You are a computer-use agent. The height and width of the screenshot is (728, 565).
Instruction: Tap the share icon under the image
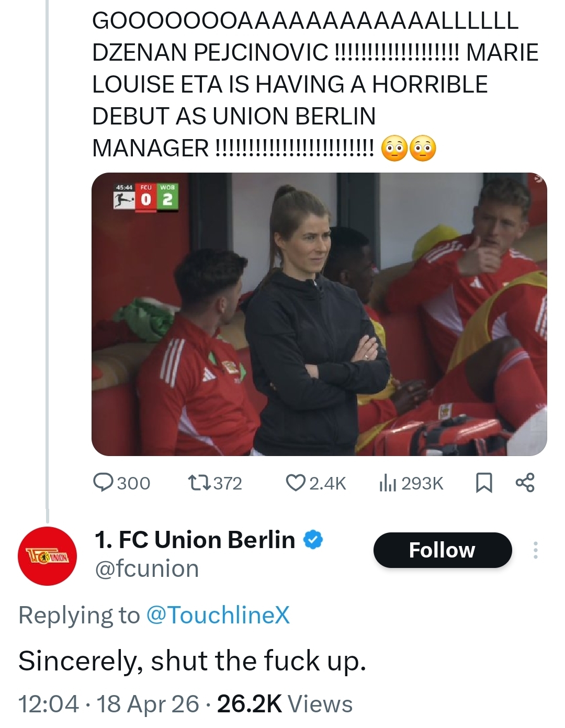pyautogui.click(x=525, y=483)
